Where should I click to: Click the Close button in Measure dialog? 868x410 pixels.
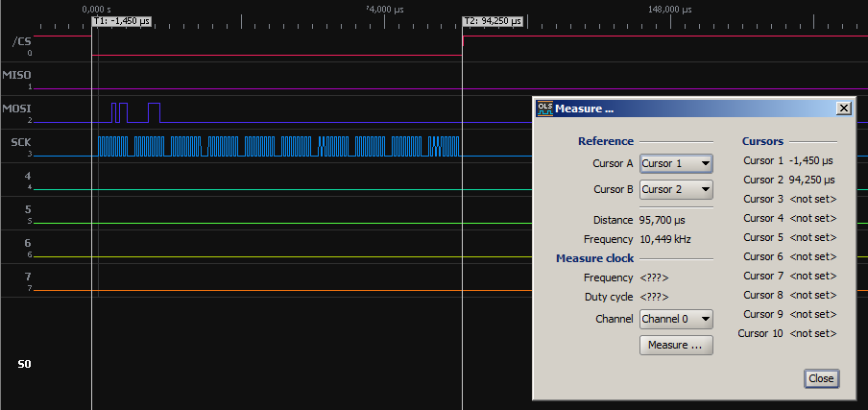[x=821, y=378]
